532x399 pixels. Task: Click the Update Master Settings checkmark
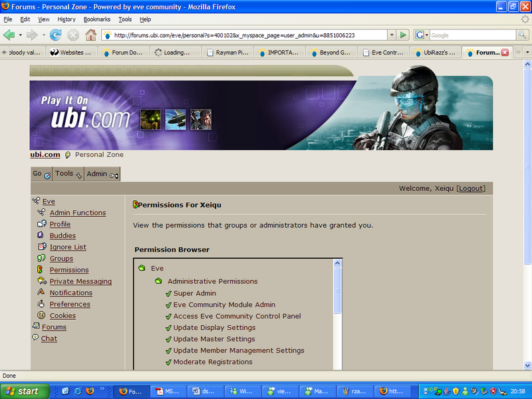(168, 339)
